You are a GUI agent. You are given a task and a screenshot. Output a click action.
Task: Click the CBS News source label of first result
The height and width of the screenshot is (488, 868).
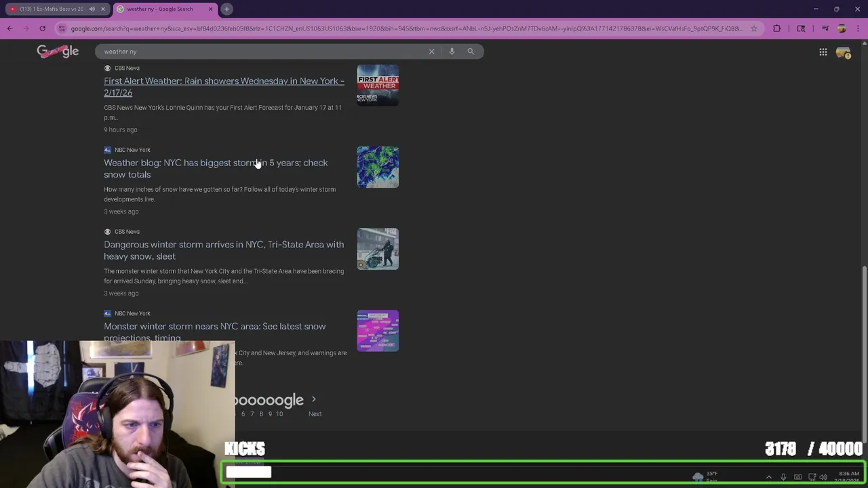tap(127, 68)
